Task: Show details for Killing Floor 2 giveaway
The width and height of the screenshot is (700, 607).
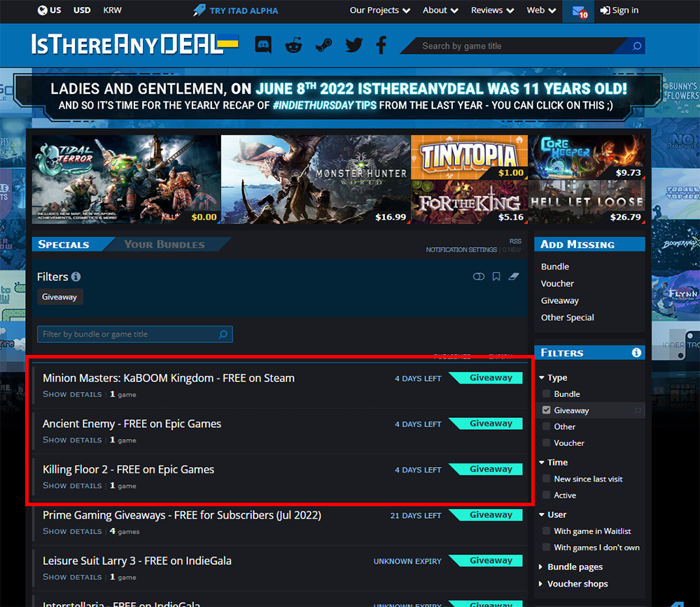Action: (x=72, y=485)
